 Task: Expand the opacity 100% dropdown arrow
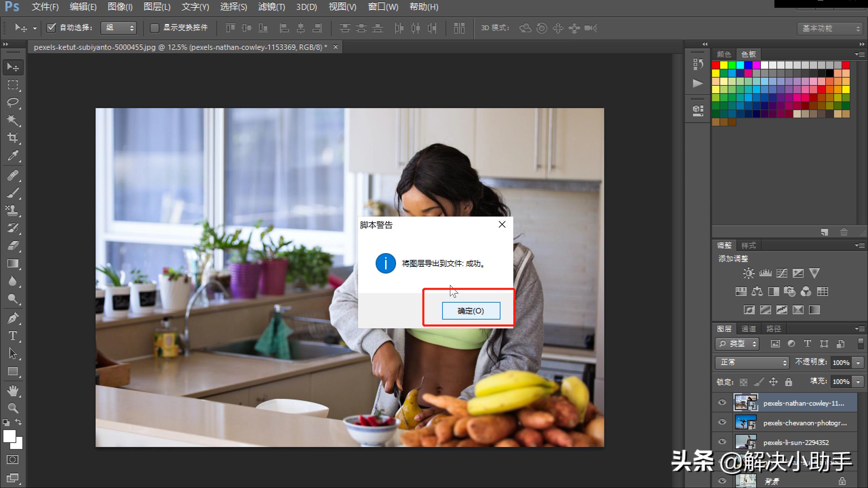pos(858,363)
